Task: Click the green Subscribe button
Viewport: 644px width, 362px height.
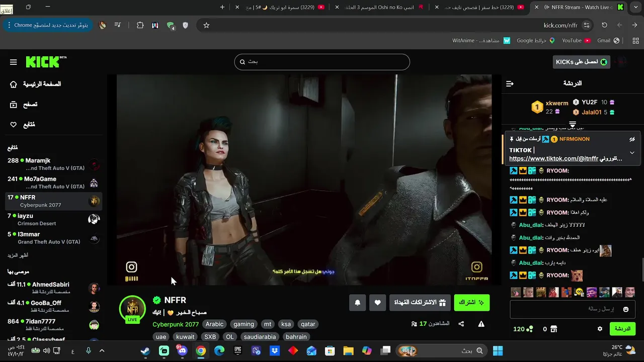Action: click(x=472, y=302)
